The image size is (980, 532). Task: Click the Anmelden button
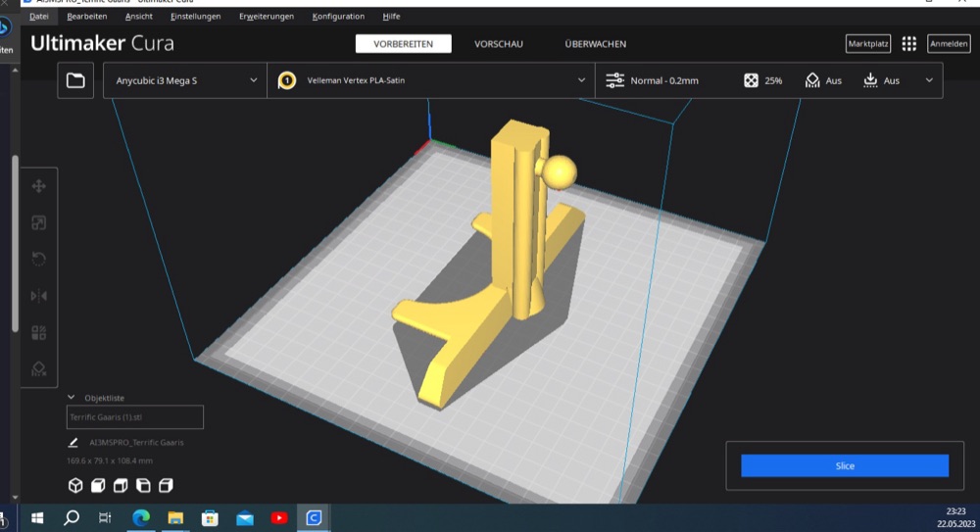tap(949, 44)
